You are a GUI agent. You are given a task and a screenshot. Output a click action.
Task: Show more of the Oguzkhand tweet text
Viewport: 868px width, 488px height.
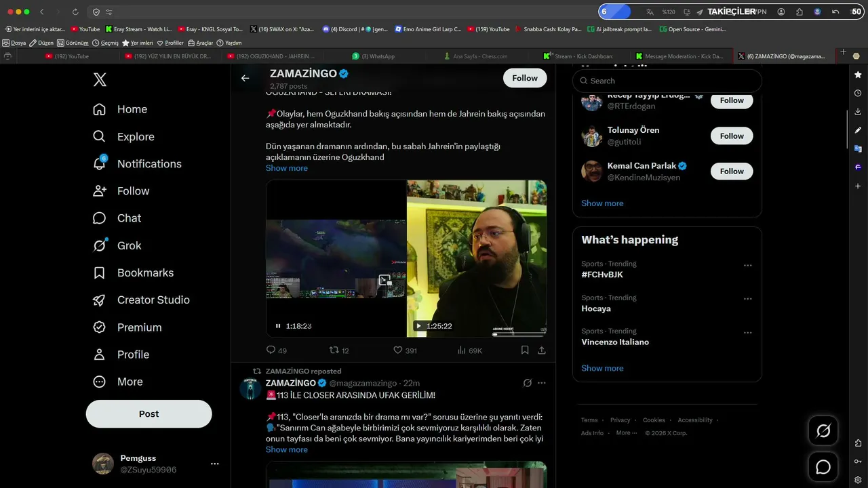pos(287,168)
